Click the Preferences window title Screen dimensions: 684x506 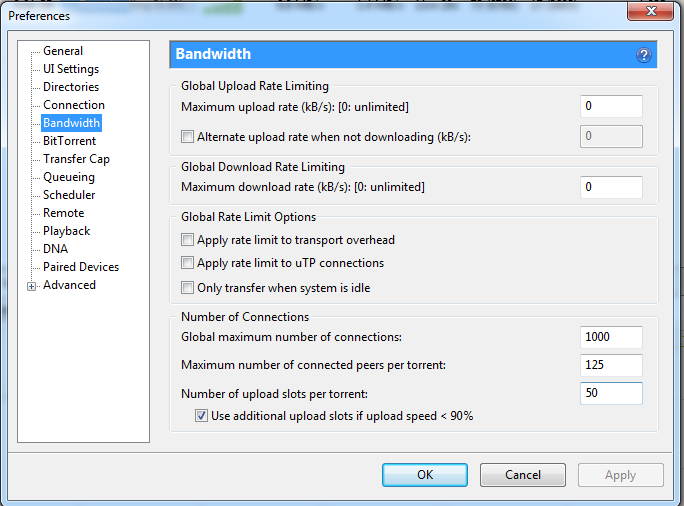(39, 16)
